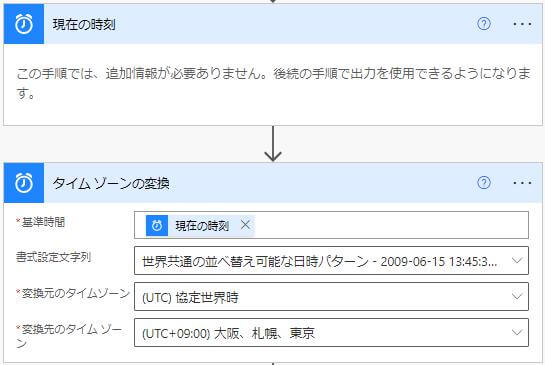Collapse the タイム ゾーンの変換 action header
The width and height of the screenshot is (545, 365).
tap(273, 183)
